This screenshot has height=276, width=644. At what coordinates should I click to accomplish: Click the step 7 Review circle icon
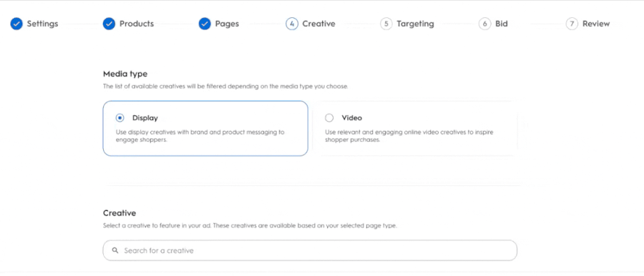[x=572, y=24]
